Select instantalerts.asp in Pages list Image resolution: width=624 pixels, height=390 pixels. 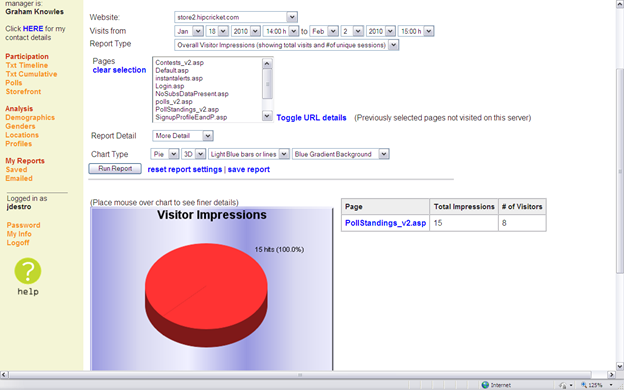[x=179, y=78]
